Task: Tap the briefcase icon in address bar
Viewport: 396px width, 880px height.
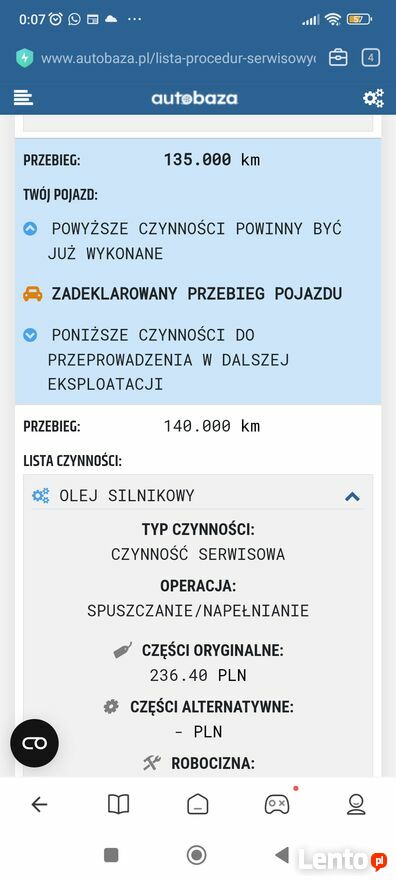Action: pos(338,57)
